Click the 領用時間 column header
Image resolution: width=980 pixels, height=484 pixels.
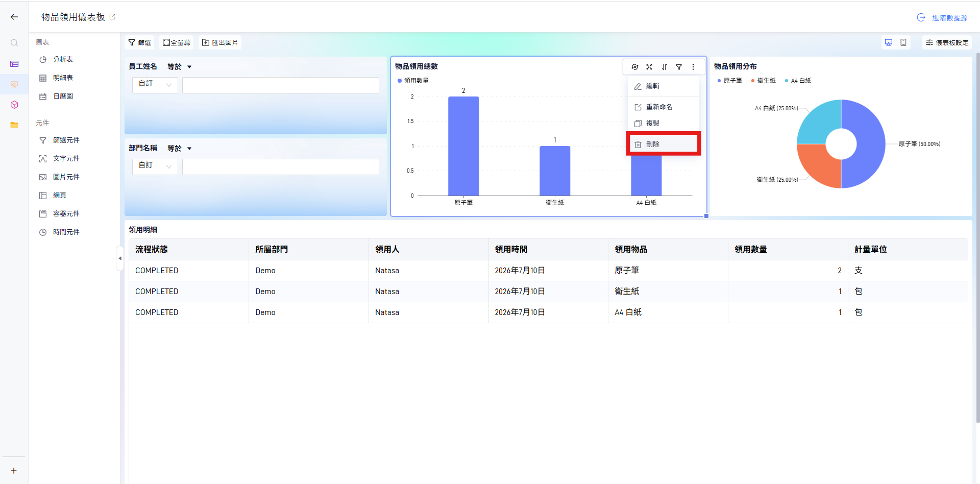pos(549,250)
